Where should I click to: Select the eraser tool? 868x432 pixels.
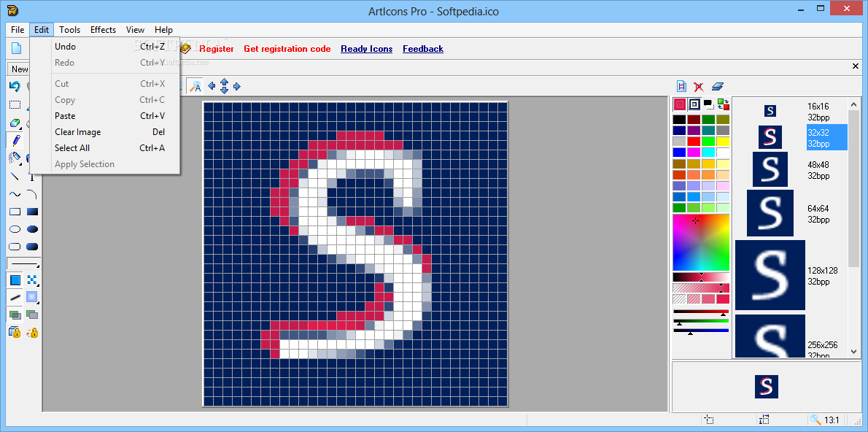pyautogui.click(x=15, y=123)
